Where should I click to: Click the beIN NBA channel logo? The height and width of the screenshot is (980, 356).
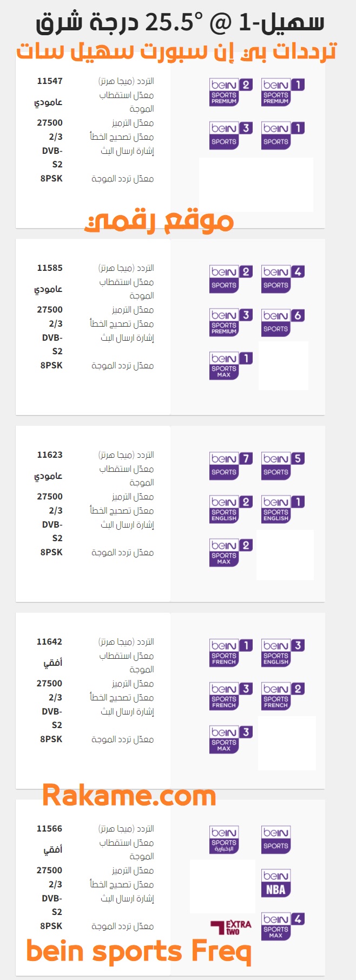pos(276,883)
